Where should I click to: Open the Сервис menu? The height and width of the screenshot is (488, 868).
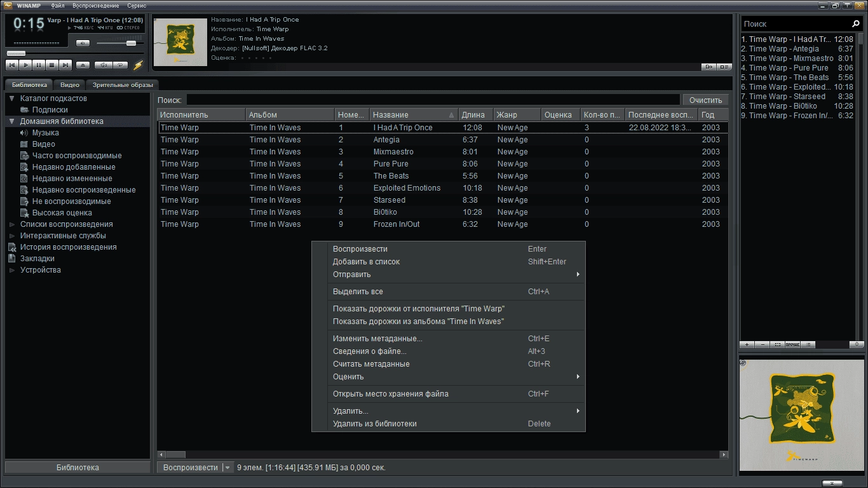(137, 6)
